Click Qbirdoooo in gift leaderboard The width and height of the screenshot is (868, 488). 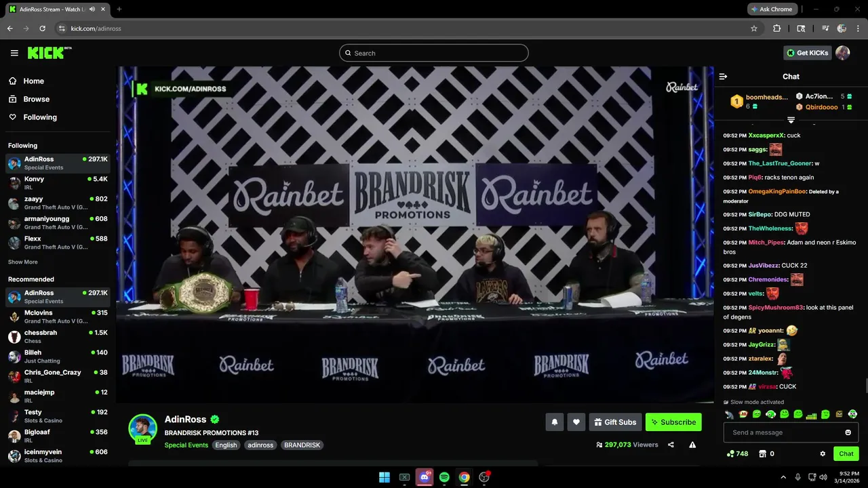pos(822,107)
